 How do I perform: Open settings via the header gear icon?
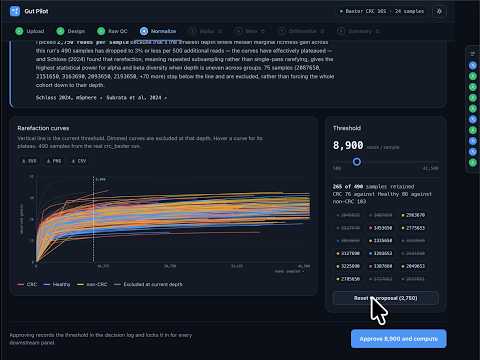pyautogui.click(x=439, y=11)
